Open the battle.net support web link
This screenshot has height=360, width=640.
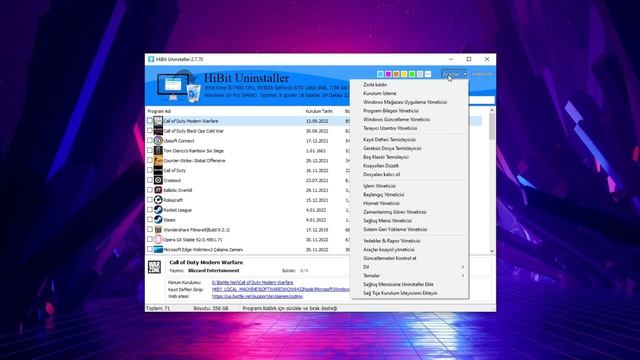pos(257,296)
